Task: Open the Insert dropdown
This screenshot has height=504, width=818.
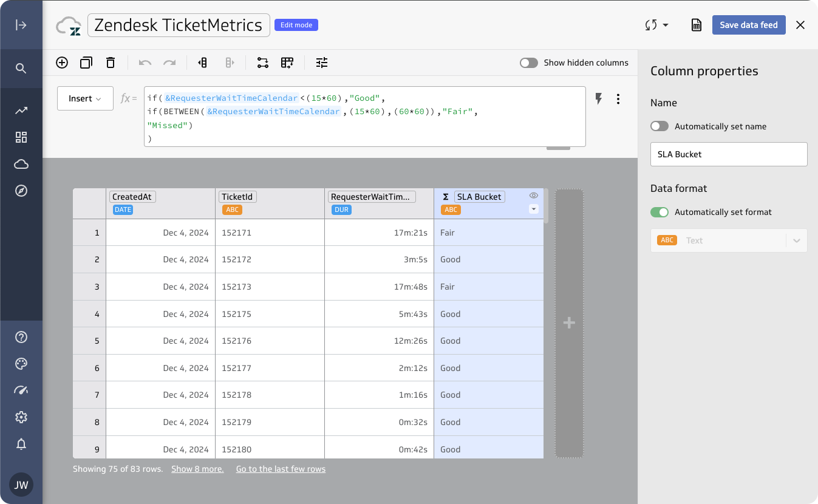Action: (x=85, y=98)
